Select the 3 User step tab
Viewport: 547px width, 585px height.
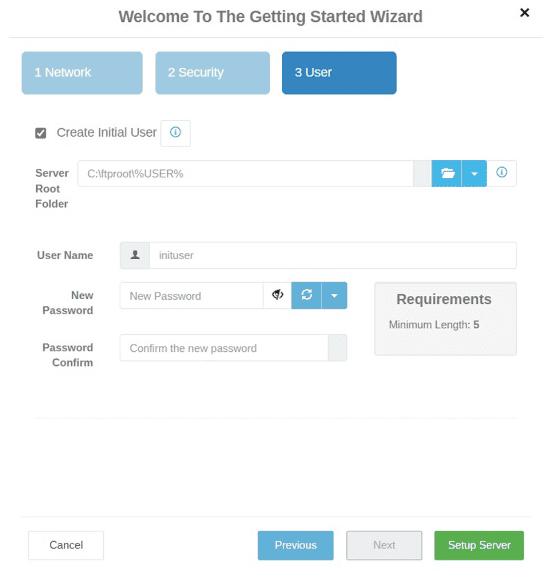pyautogui.click(x=339, y=73)
